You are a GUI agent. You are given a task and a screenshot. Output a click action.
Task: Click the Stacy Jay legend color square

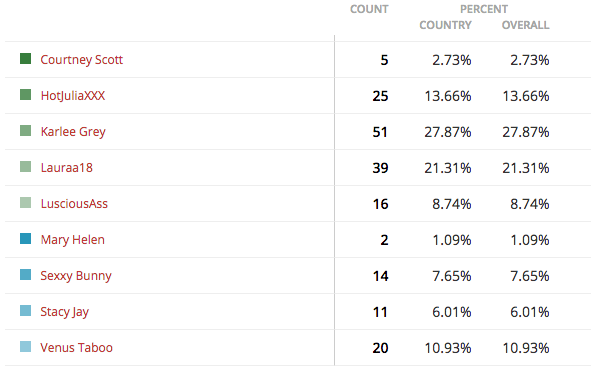pyautogui.click(x=25, y=311)
